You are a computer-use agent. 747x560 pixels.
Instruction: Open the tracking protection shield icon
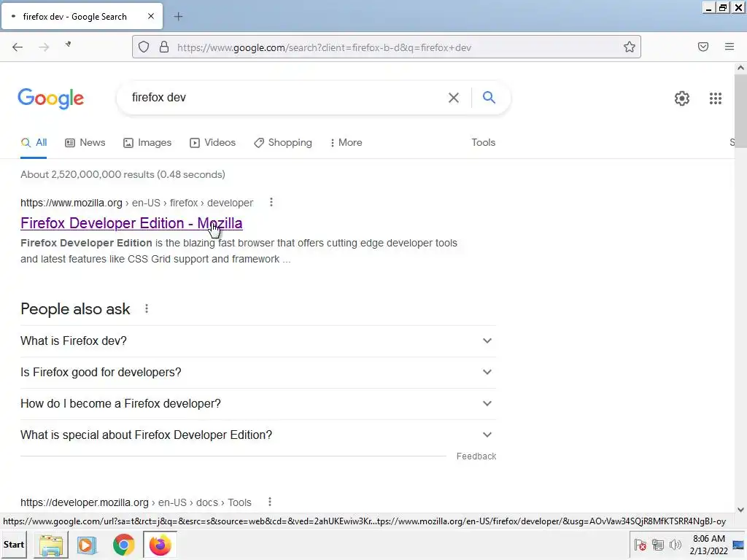(x=144, y=47)
